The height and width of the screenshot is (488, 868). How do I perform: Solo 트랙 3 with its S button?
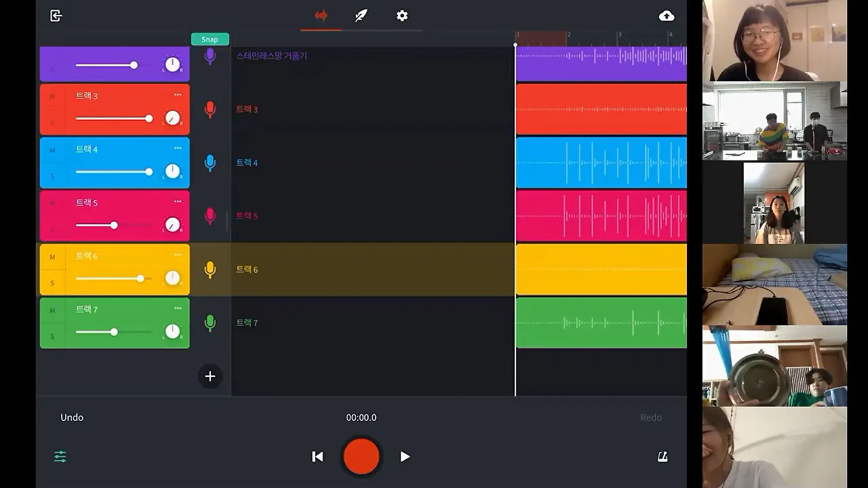point(52,123)
